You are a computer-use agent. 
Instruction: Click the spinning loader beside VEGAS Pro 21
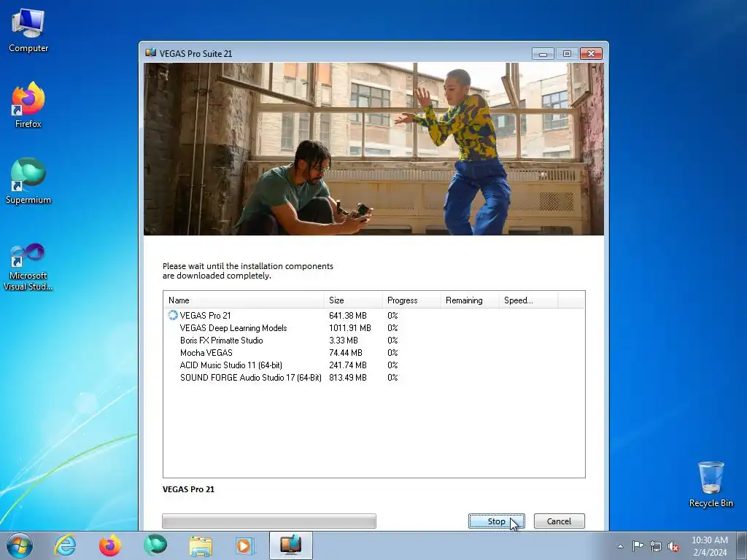point(172,315)
